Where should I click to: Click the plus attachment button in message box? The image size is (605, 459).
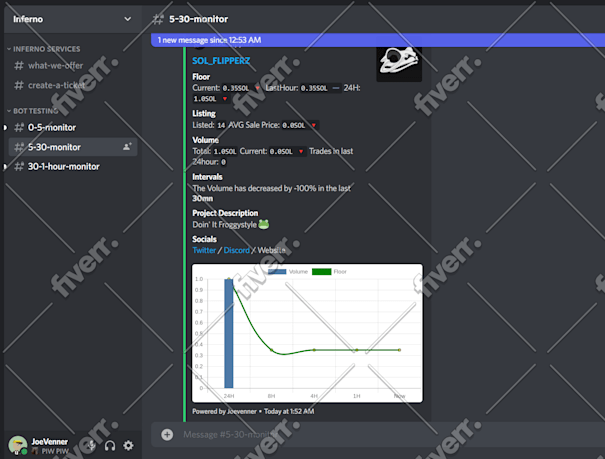pyautogui.click(x=167, y=435)
